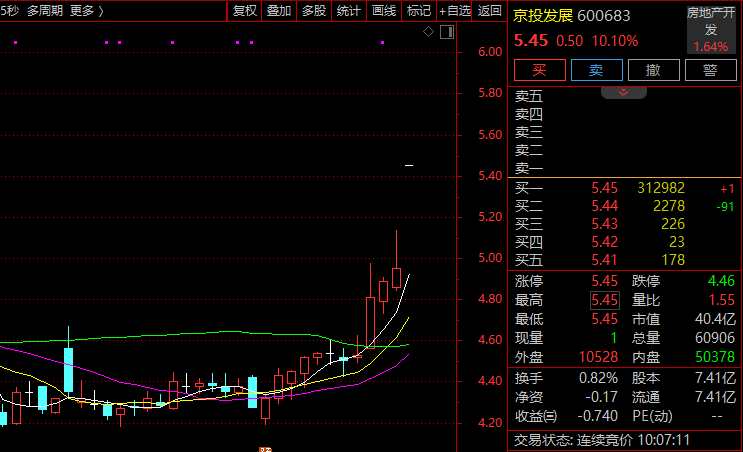Select the 5秒 period tab
Viewport: 743px width, 452px height.
tap(9, 10)
